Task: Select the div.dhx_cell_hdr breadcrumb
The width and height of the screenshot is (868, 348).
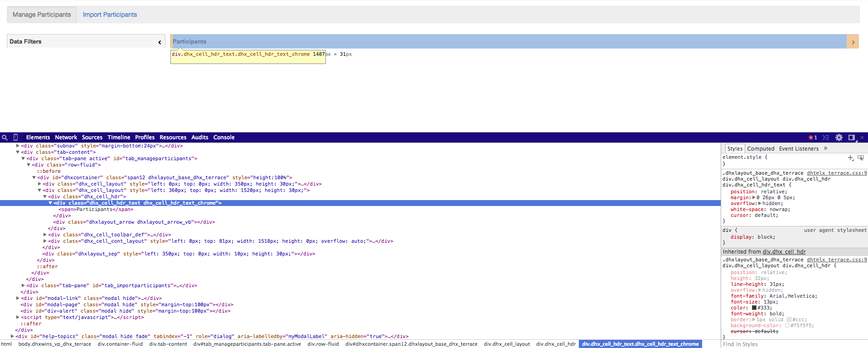Action: click(556, 344)
